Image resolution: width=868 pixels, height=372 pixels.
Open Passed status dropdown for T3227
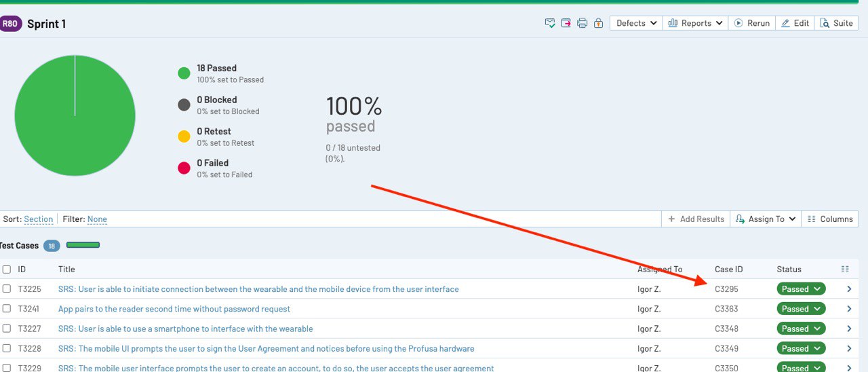pyautogui.click(x=802, y=329)
